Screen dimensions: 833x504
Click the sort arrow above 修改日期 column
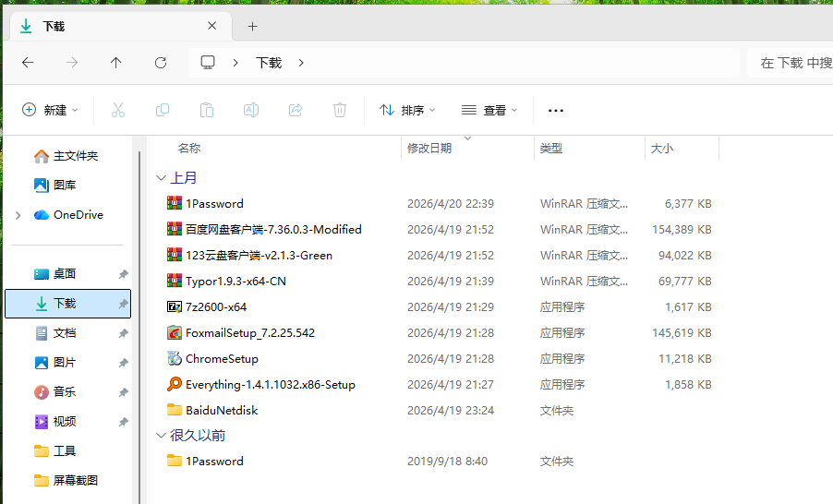point(467,138)
